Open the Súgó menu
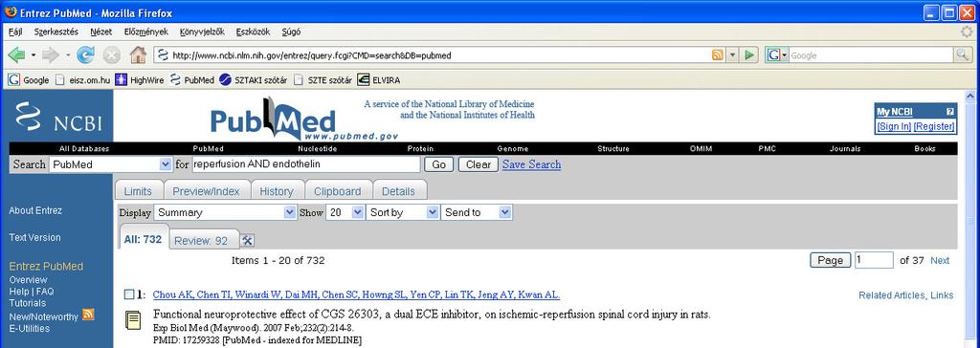Screen dimensions: 980x348 291,32
